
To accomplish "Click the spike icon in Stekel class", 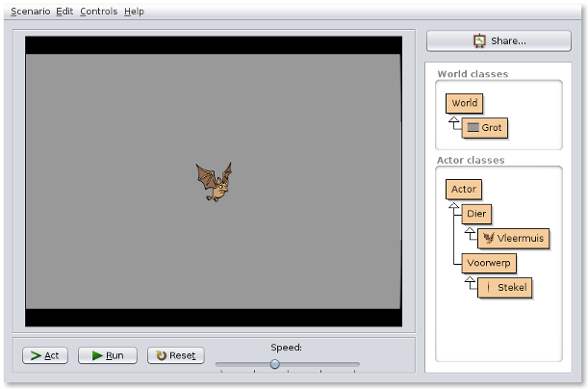I will 488,287.
